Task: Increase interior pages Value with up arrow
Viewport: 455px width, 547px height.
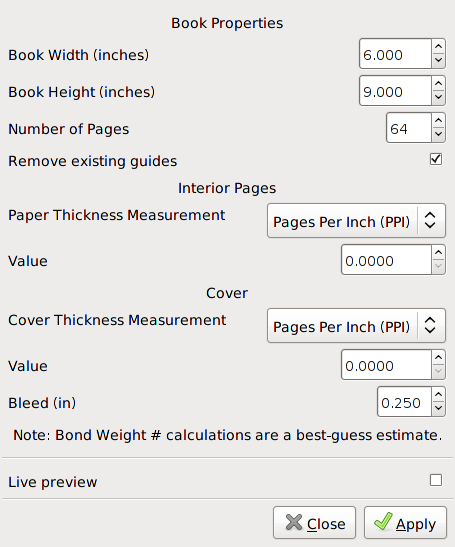Action: [438, 253]
